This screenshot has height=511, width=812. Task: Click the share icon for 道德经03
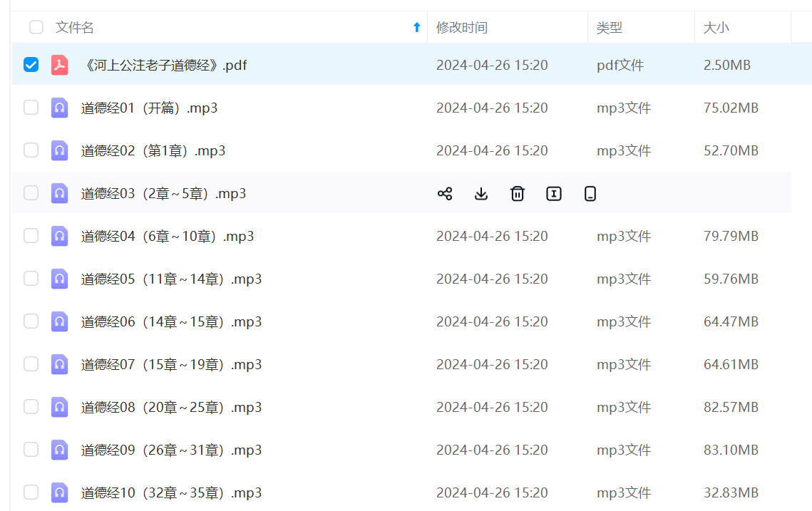tap(445, 194)
